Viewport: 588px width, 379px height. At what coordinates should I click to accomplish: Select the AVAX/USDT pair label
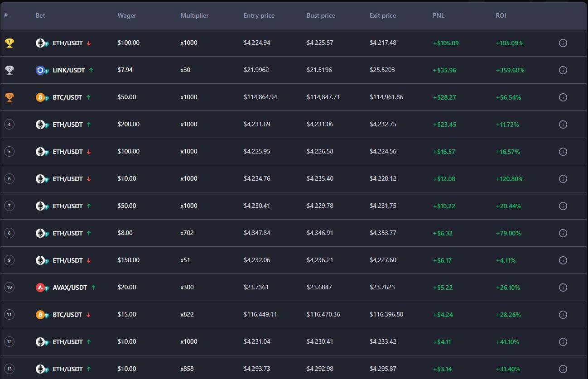(x=70, y=288)
